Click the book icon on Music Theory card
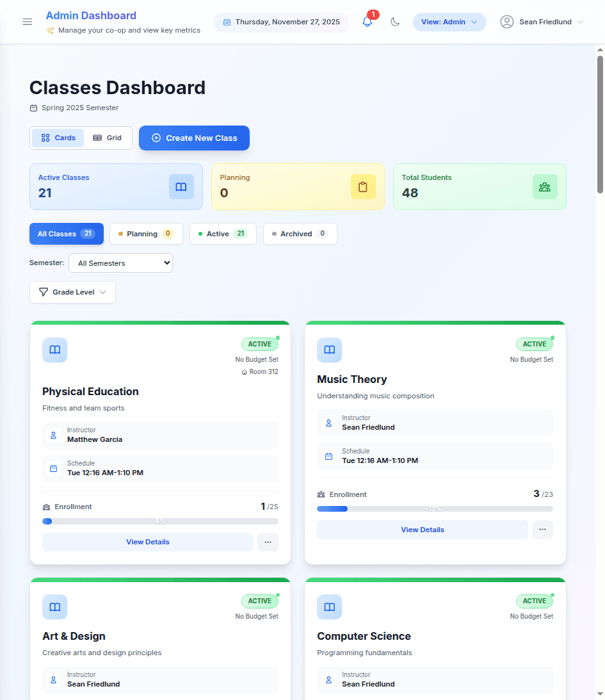Image resolution: width=605 pixels, height=700 pixels. pyautogui.click(x=329, y=350)
